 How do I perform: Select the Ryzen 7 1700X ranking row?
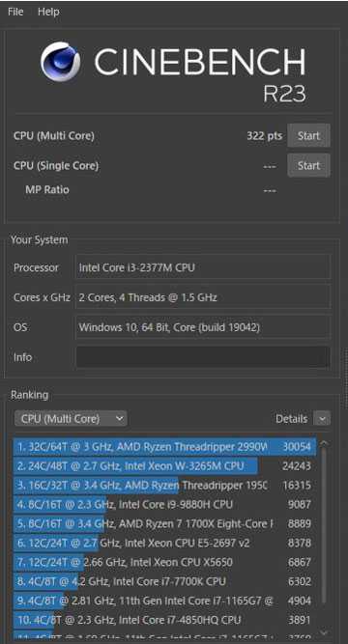[164, 523]
